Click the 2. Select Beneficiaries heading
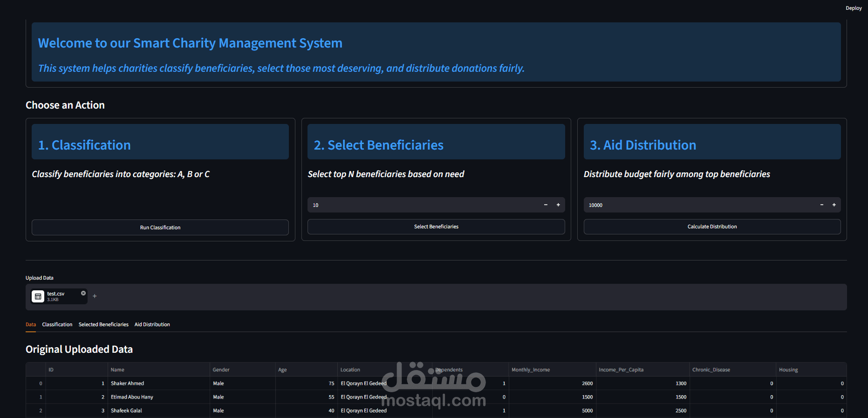This screenshot has height=418, width=868. 379,145
